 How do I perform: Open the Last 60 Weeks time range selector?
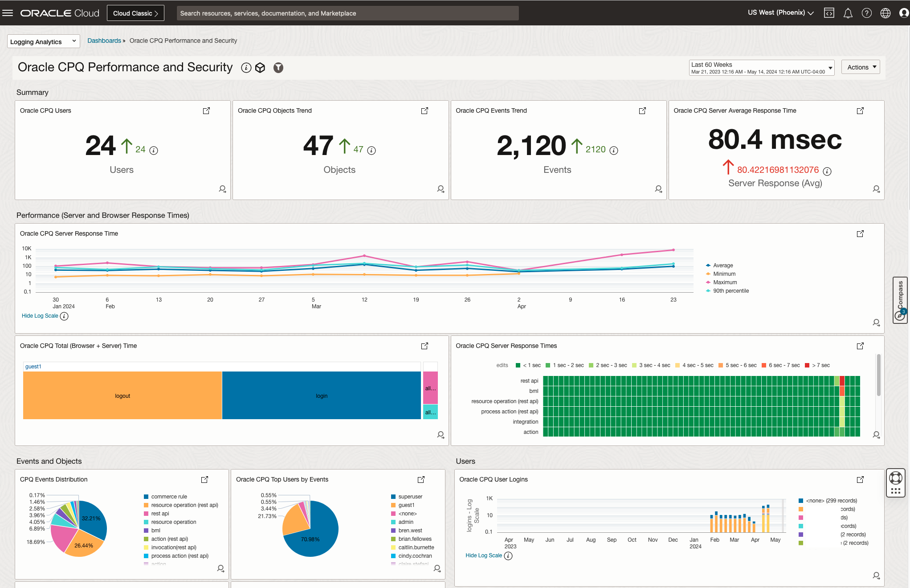[761, 67]
